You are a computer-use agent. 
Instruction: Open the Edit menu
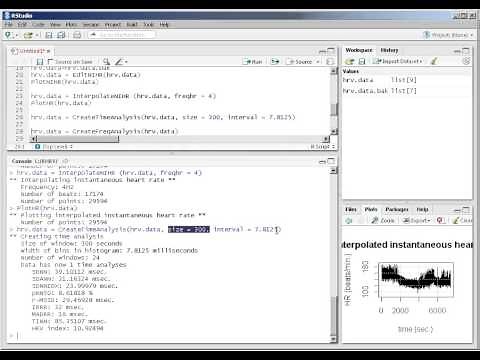[22, 25]
